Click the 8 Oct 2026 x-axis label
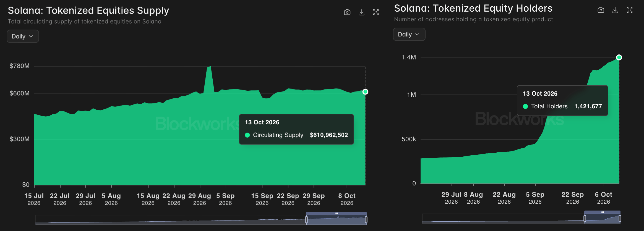The width and height of the screenshot is (644, 231). (347, 199)
